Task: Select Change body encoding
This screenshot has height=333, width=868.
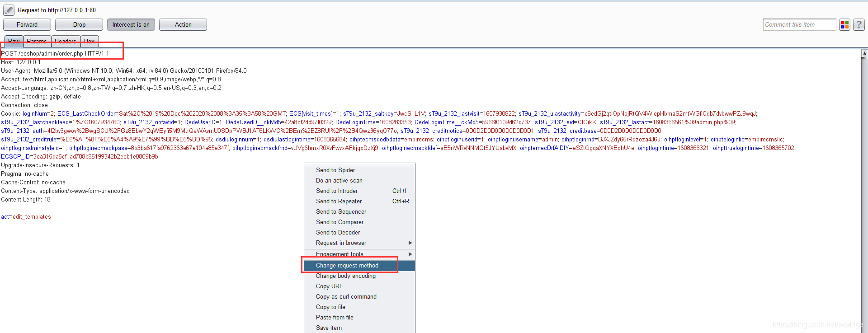Action: [359, 276]
